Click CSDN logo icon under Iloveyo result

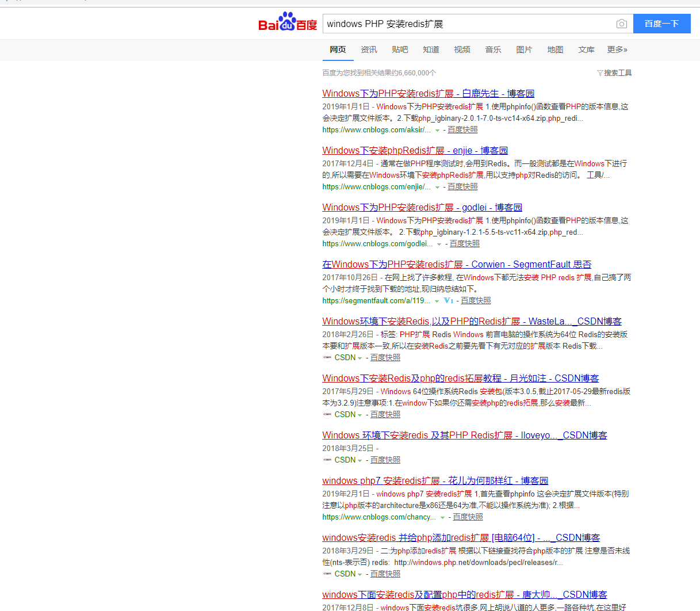coord(327,460)
